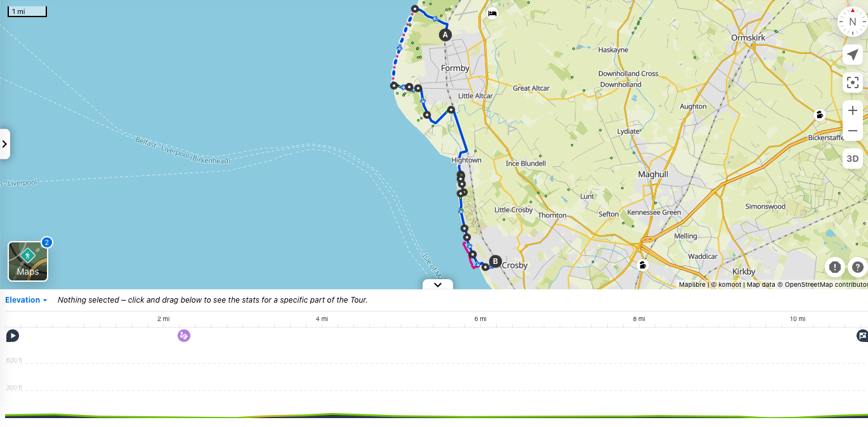Image resolution: width=868 pixels, height=427 pixels.
Task: Start tour playback with the play icon
Action: tap(12, 336)
